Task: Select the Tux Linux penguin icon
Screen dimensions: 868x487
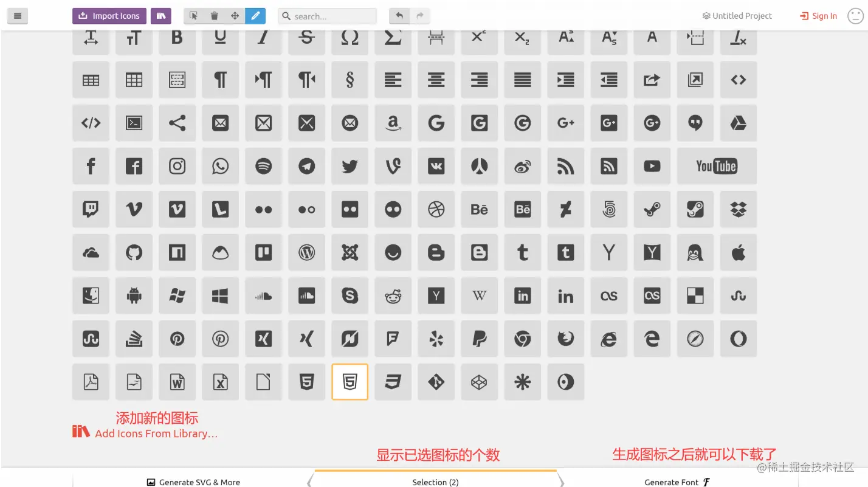Action: click(695, 252)
